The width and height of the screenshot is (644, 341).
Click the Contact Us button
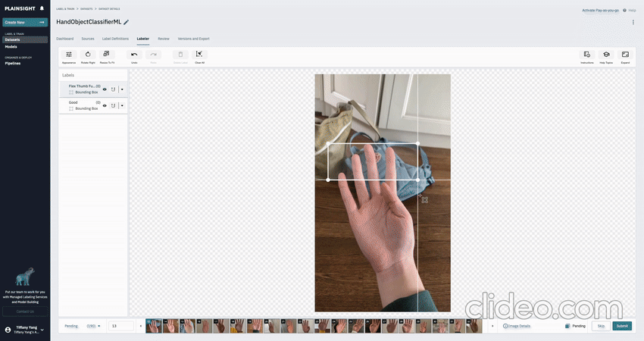point(25,311)
